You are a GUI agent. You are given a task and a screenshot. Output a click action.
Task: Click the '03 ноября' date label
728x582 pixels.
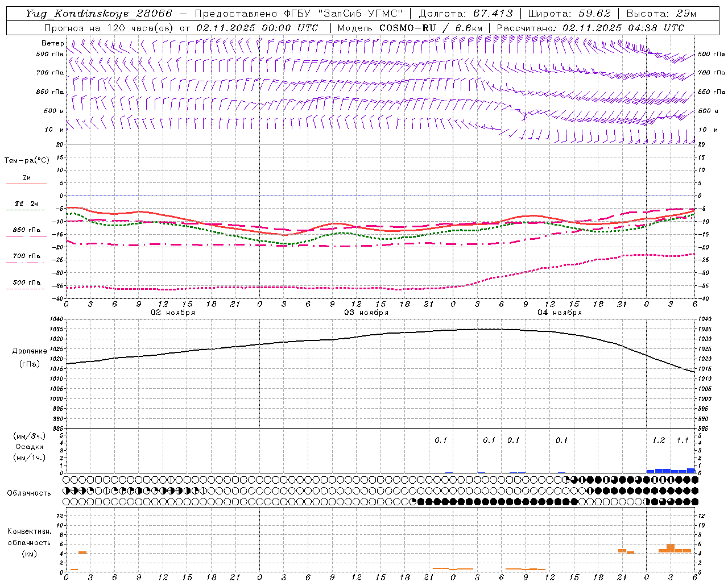(x=366, y=313)
